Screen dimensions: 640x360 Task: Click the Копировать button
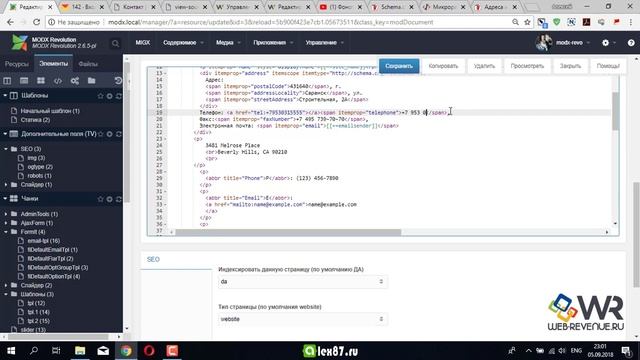click(443, 66)
